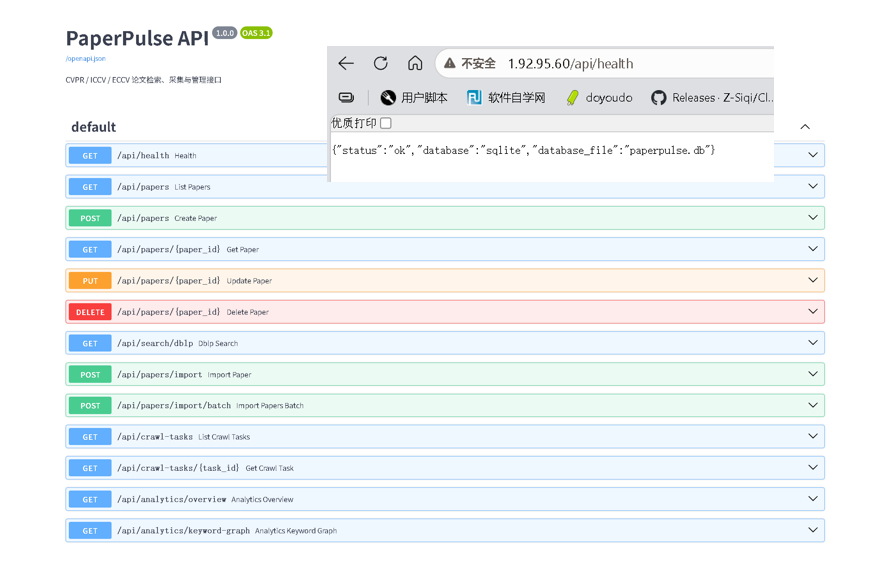Click the OAS 3.1 badge

pos(256,33)
